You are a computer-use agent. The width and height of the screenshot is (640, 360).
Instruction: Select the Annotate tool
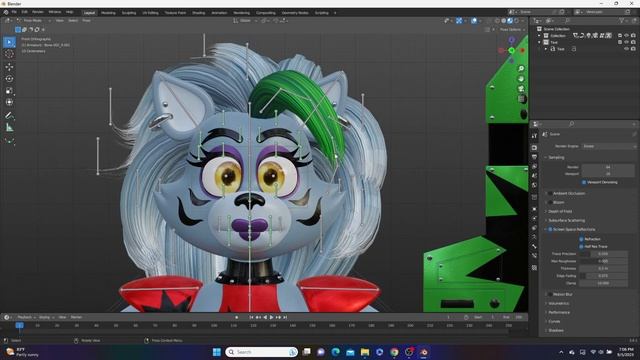click(9, 116)
